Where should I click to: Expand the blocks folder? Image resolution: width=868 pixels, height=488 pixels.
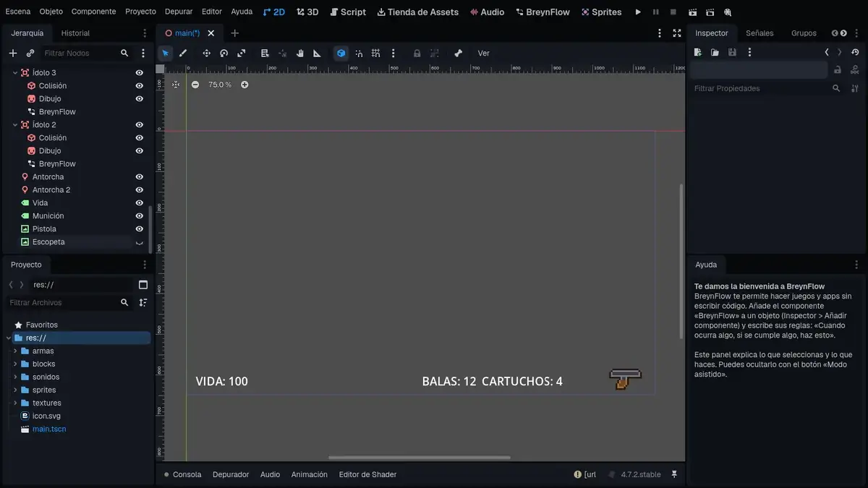point(15,364)
